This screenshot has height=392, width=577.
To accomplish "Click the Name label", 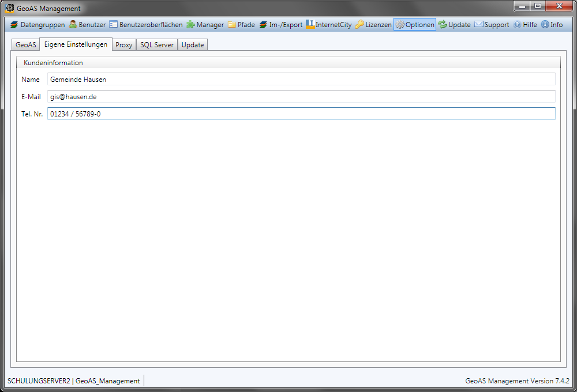I will (x=30, y=80).
